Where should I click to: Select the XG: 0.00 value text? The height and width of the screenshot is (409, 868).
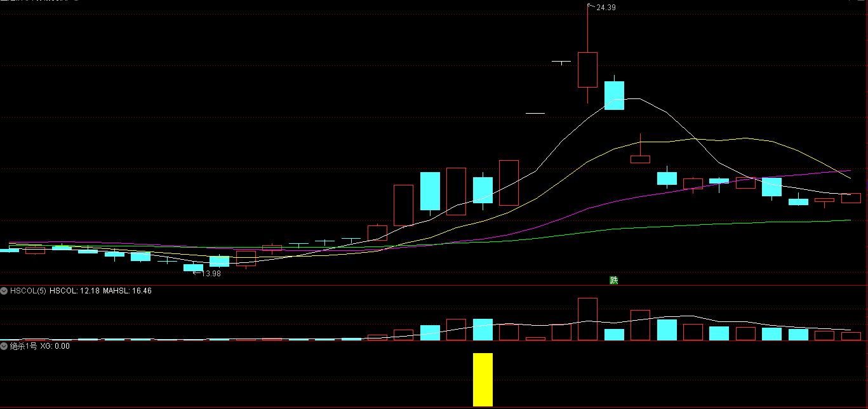click(x=55, y=347)
